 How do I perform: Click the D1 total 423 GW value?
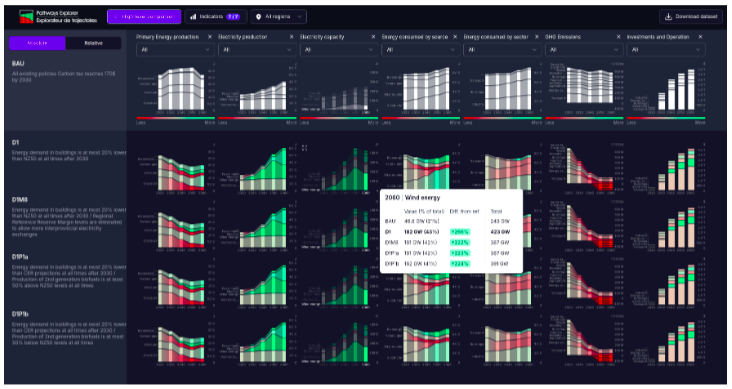[x=500, y=232]
